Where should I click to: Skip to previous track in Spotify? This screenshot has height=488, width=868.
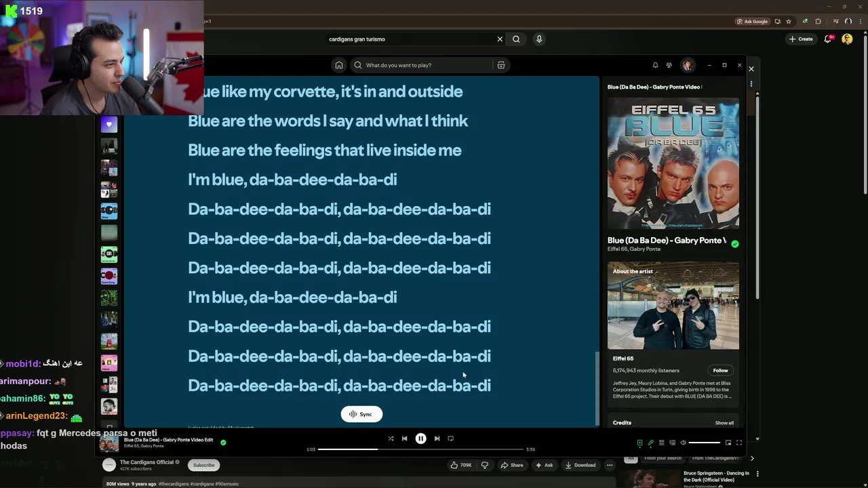[405, 439]
